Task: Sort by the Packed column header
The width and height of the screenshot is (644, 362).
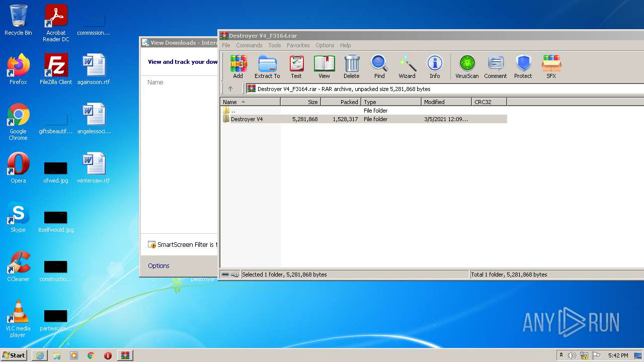Action: pos(341,102)
